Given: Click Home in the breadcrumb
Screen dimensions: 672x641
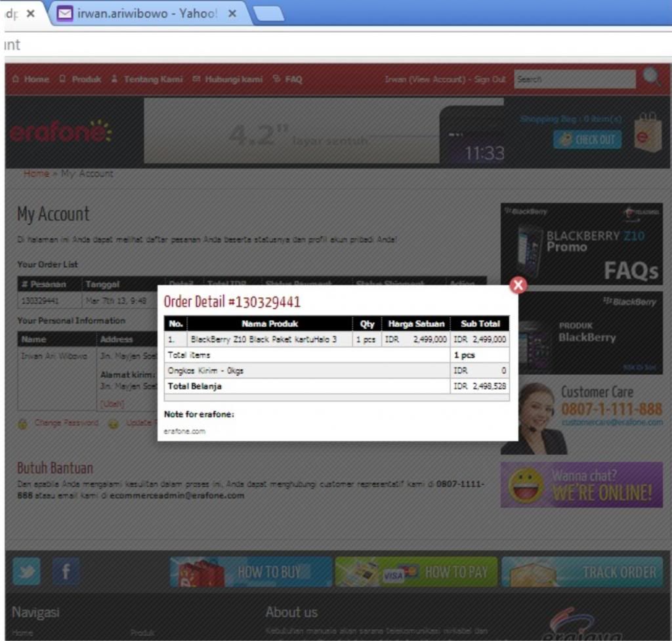Looking at the screenshot, I should [36, 173].
